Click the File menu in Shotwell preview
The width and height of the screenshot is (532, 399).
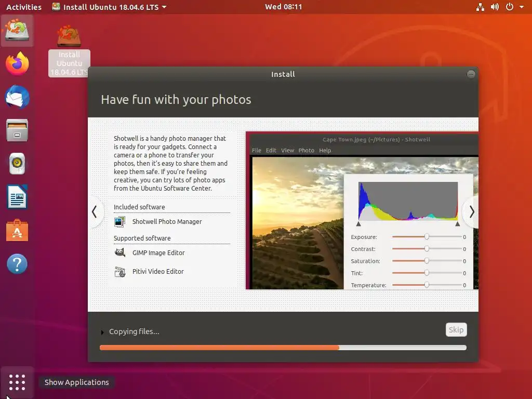click(257, 150)
